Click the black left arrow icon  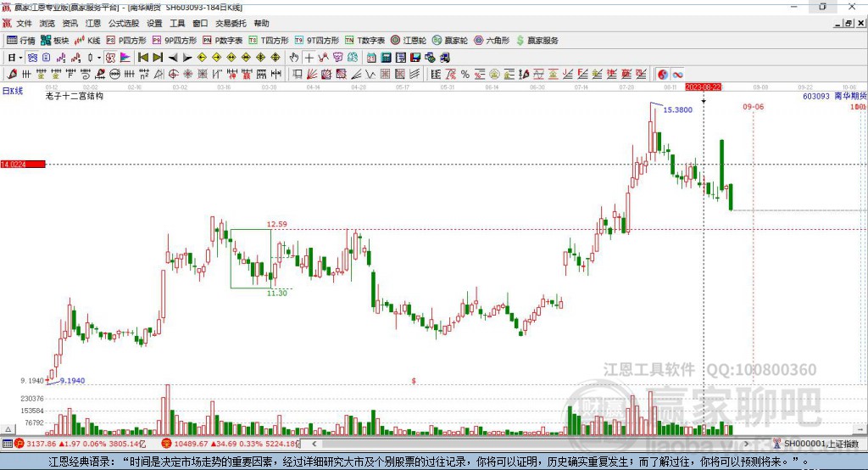tap(173, 58)
